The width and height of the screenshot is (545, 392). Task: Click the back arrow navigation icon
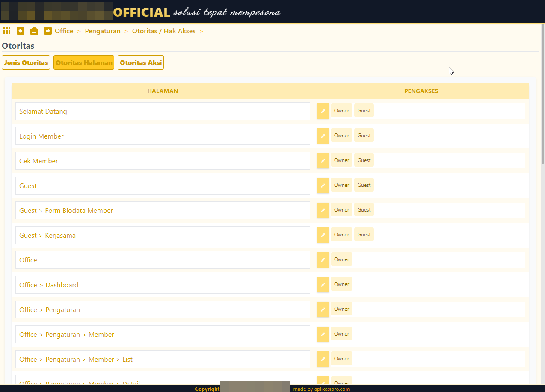(21, 31)
